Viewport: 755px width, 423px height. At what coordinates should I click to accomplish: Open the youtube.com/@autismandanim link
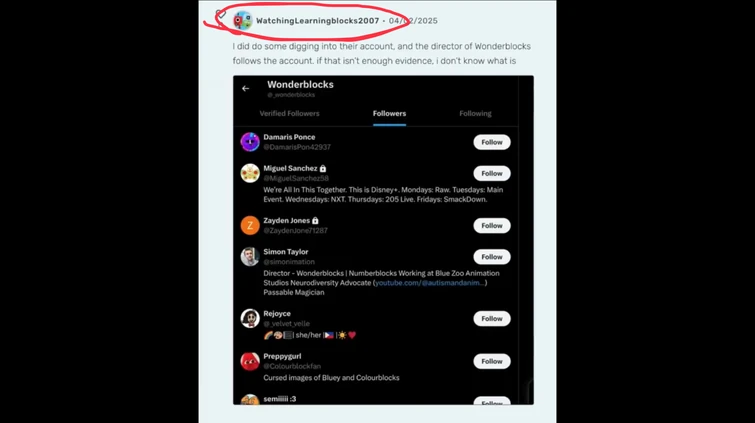[430, 283]
